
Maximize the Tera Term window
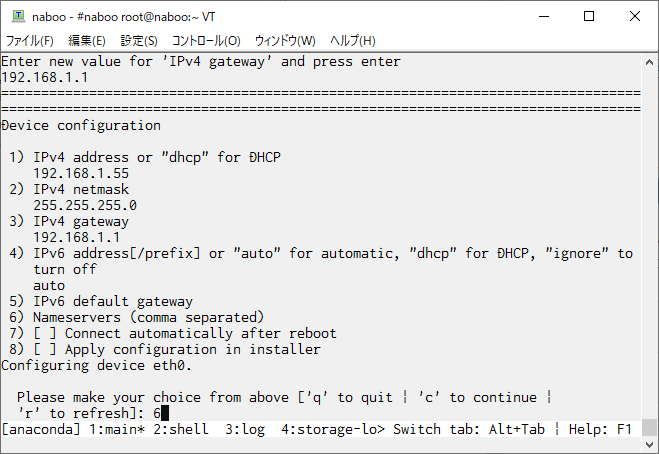[589, 16]
